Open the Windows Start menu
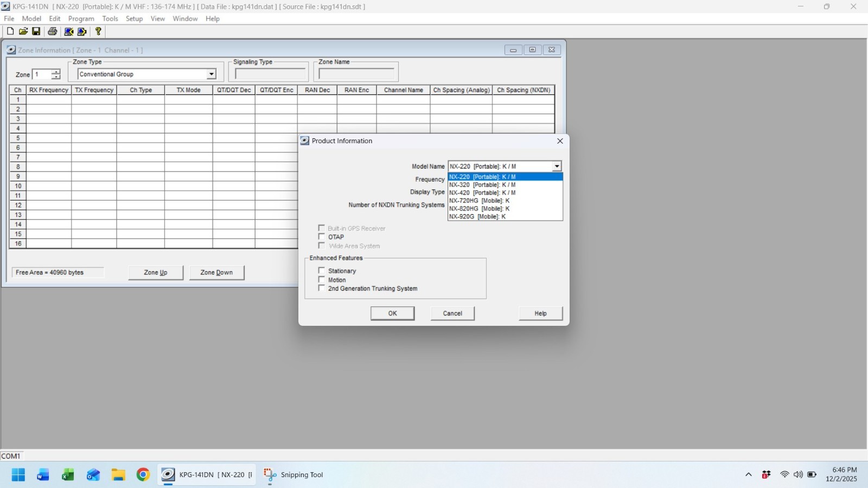The width and height of the screenshot is (868, 488). (18, 475)
